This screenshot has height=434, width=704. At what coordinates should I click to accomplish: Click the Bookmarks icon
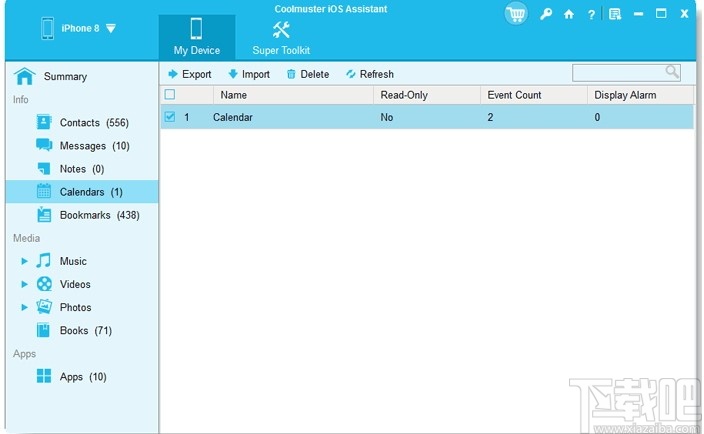44,215
